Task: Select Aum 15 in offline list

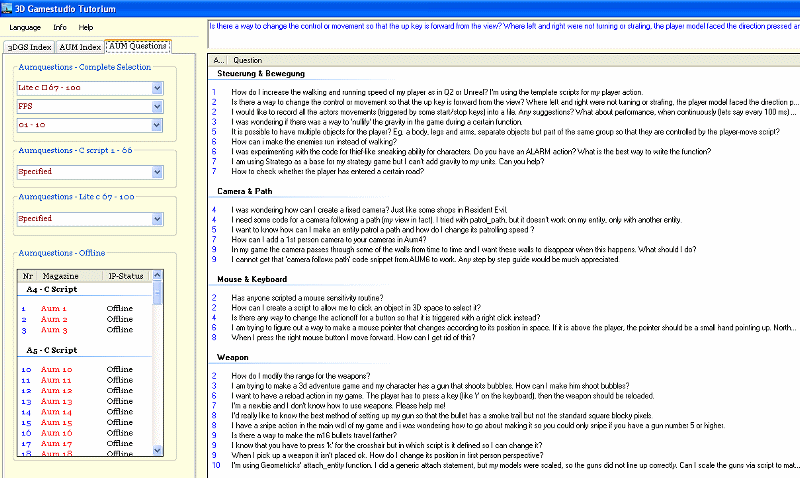Action: 56,422
